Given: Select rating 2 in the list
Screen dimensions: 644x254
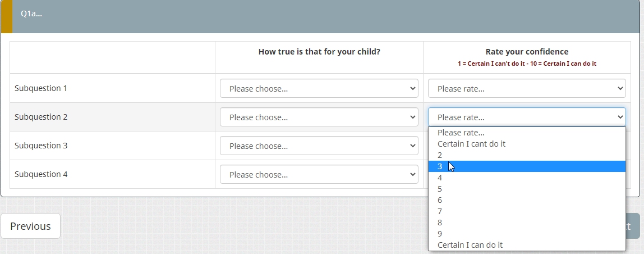Looking at the screenshot, I should tap(526, 155).
